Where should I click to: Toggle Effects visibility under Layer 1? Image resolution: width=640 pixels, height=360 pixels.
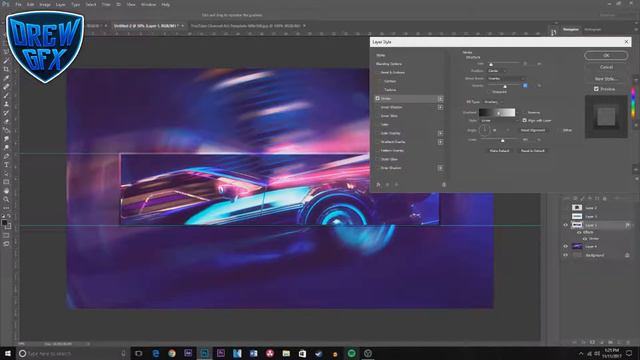point(579,232)
